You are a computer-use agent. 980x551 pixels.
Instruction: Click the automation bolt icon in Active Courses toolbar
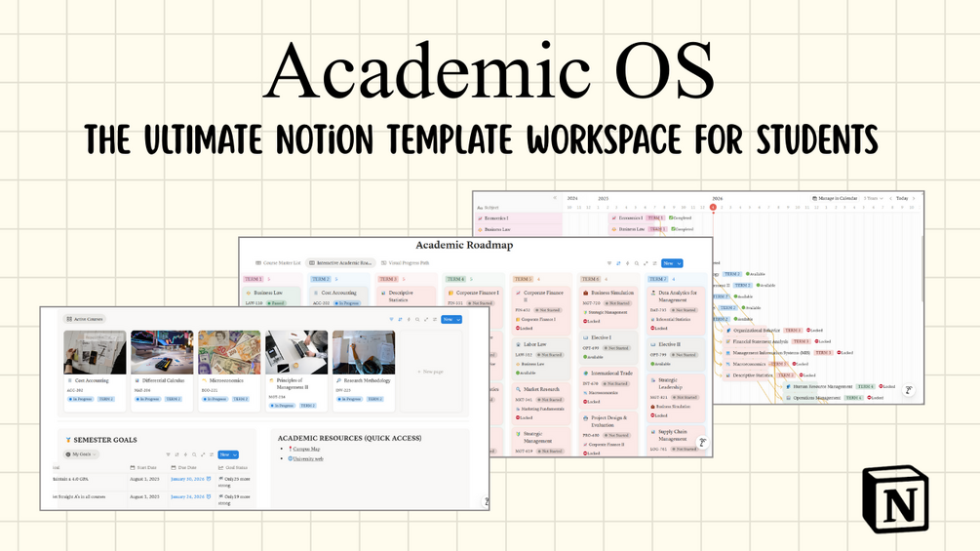click(409, 319)
